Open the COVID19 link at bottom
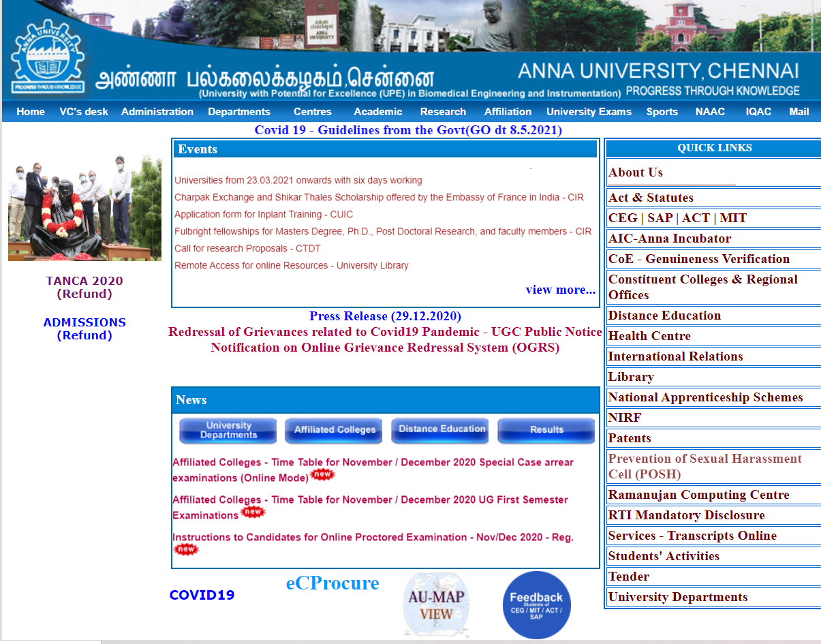Viewport: 821px width, 644px height. (x=202, y=595)
